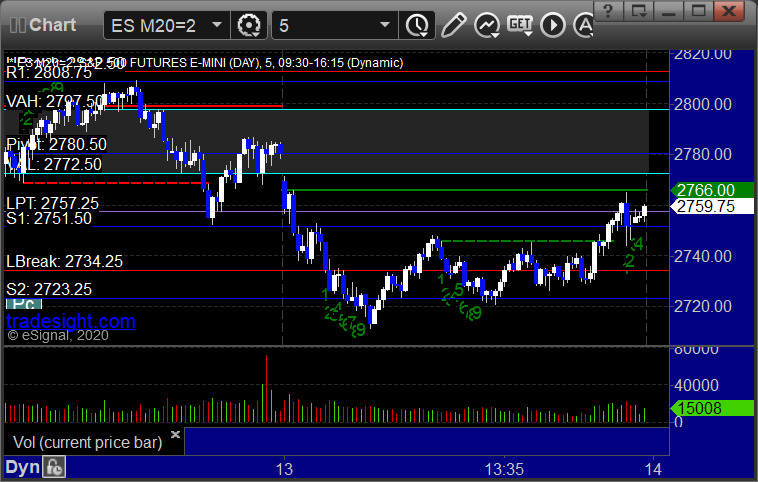Toggle the Dyn dynamic mode label

22,467
